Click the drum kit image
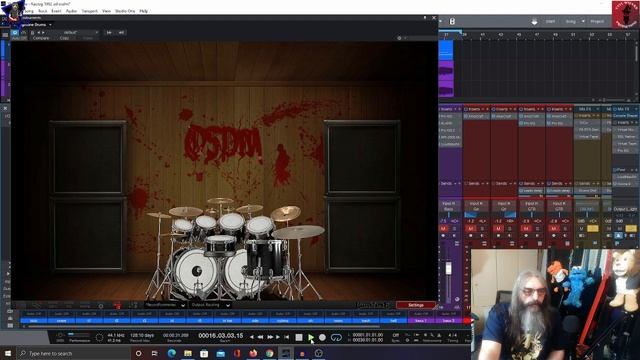 coord(235,248)
